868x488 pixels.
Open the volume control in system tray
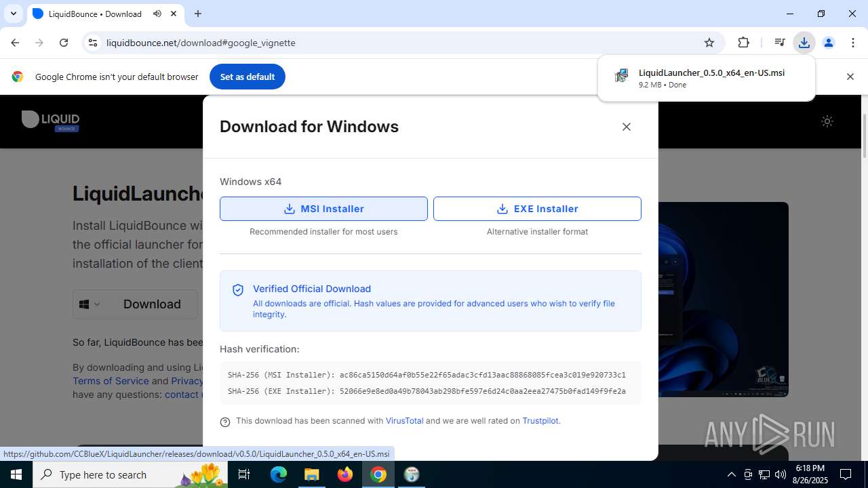click(x=781, y=474)
